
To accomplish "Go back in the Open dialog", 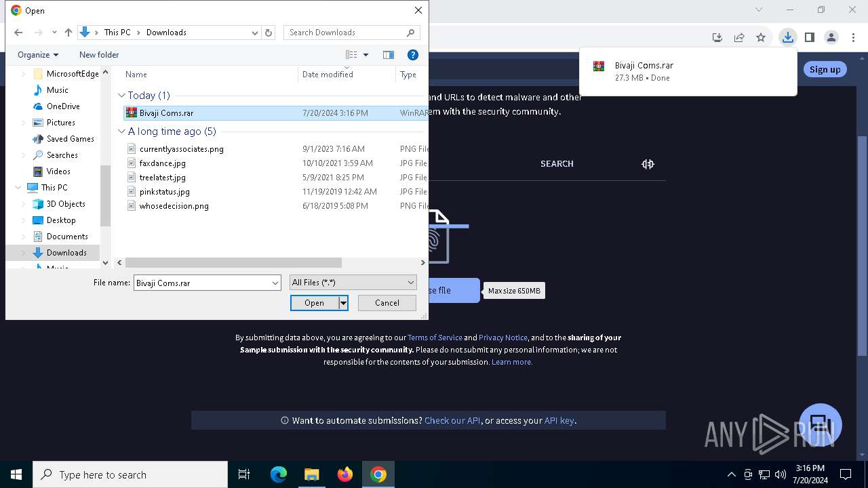I will point(18,33).
